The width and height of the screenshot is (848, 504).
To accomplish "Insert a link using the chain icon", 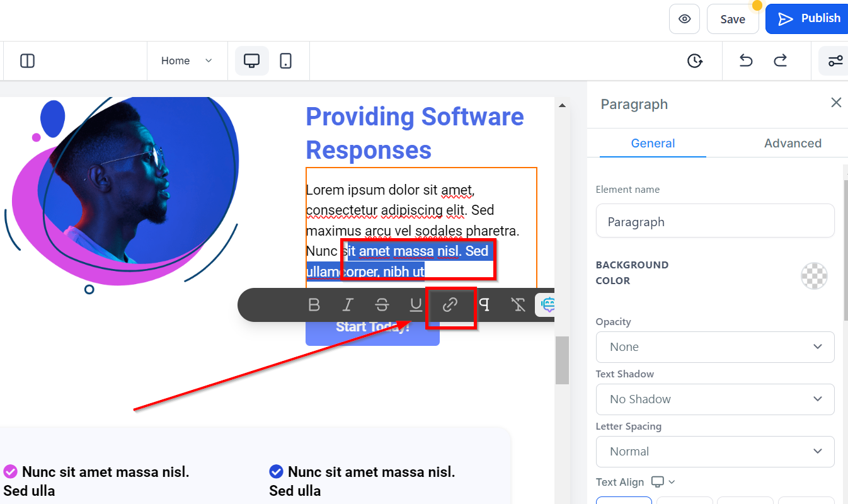I will [x=450, y=306].
